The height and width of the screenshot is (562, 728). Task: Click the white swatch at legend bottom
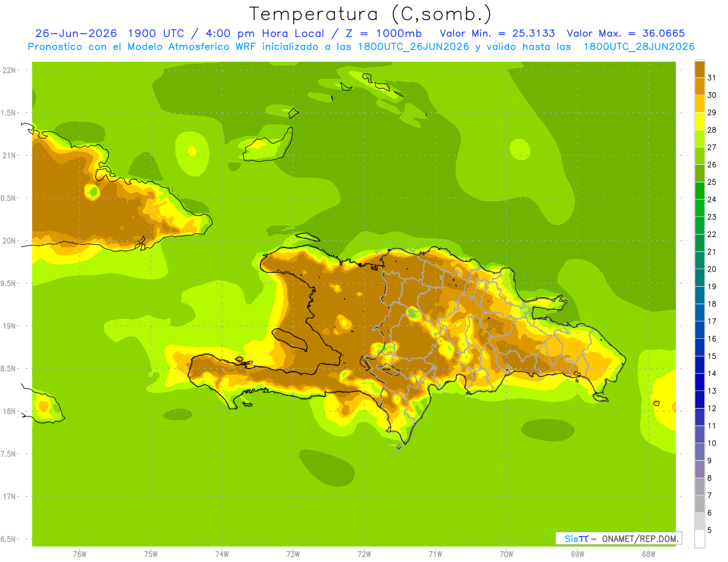[699, 538]
